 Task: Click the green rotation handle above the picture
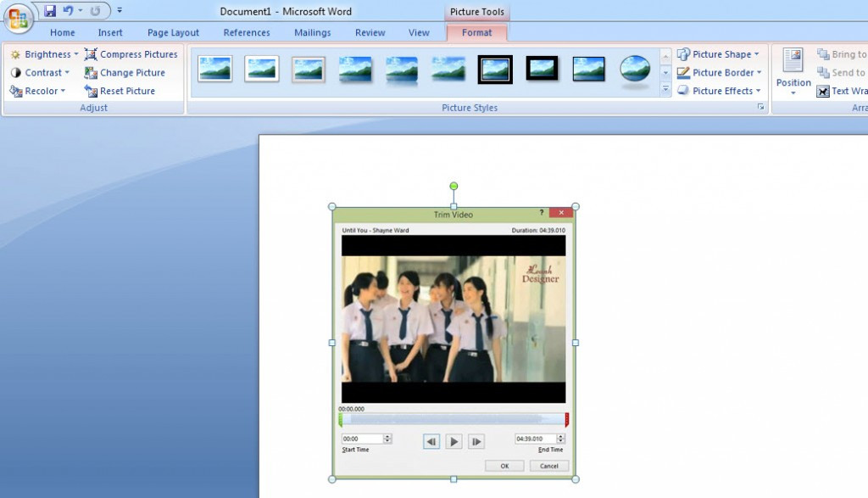453,186
